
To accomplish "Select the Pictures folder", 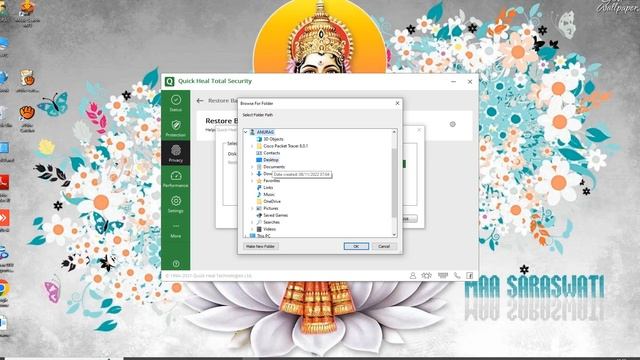I will tap(267, 208).
